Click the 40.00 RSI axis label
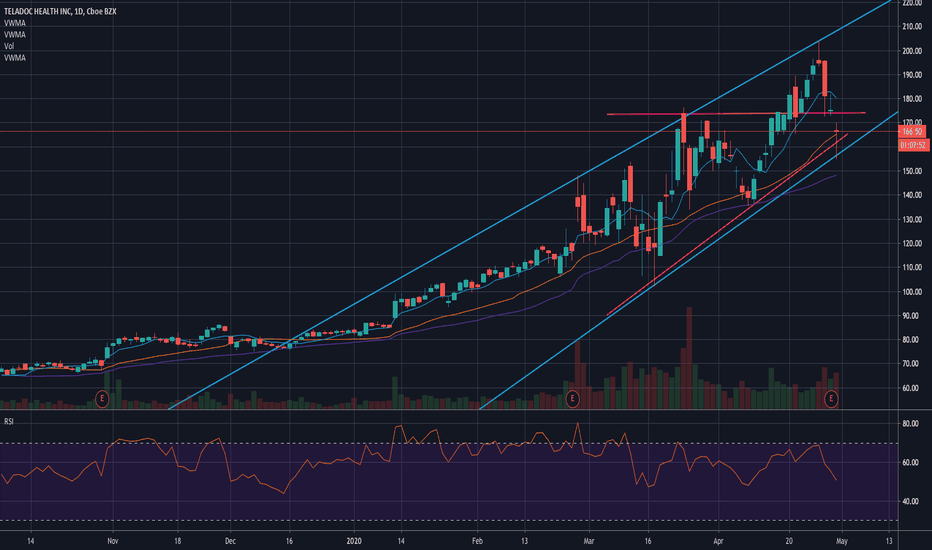Image resolution: width=932 pixels, height=550 pixels. 911,501
